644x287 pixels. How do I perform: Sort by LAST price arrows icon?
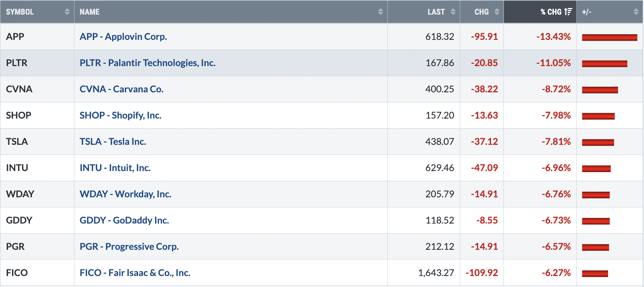(x=453, y=12)
